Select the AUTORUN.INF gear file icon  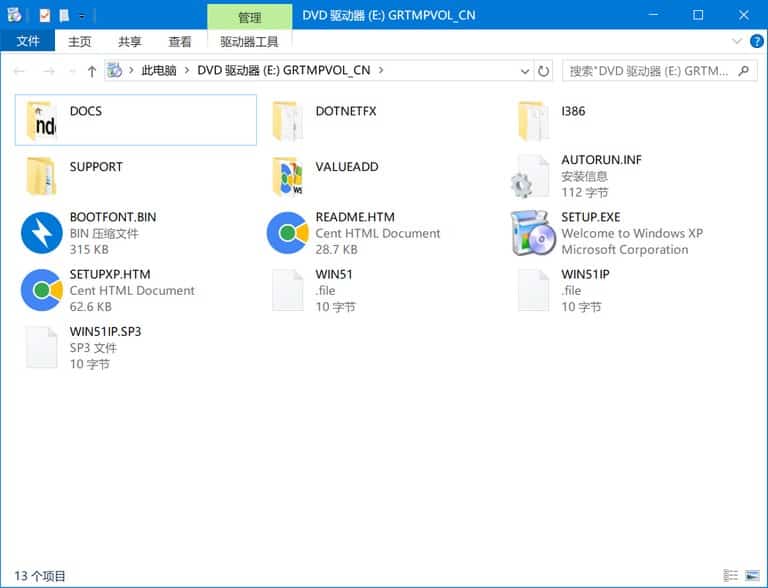530,176
